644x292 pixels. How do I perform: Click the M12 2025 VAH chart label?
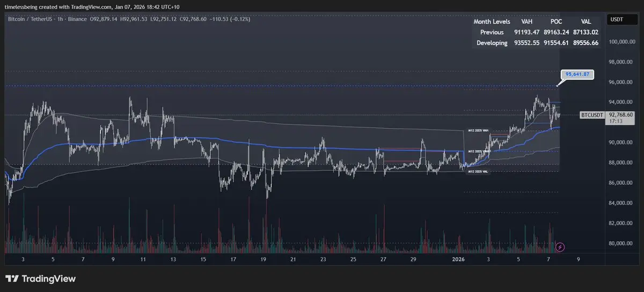click(478, 131)
